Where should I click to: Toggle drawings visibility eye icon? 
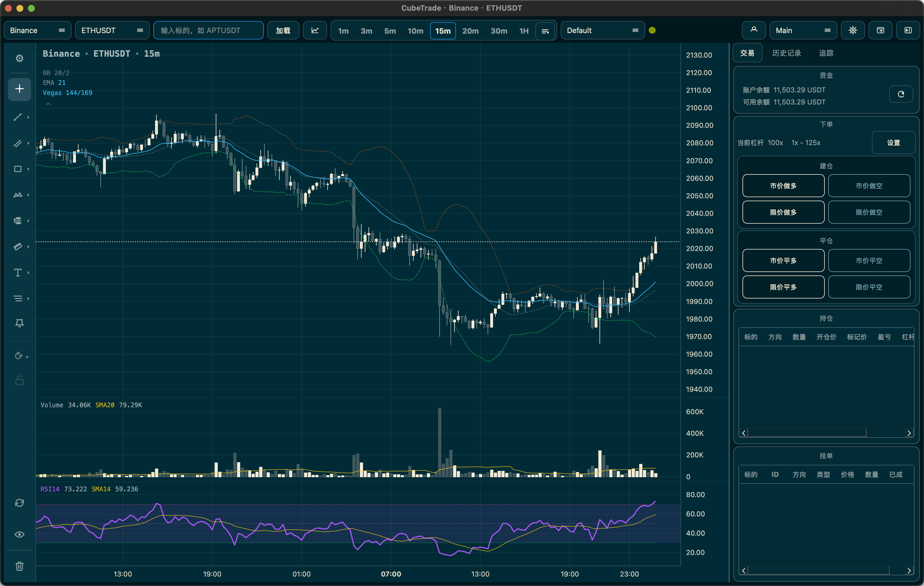[x=19, y=534]
